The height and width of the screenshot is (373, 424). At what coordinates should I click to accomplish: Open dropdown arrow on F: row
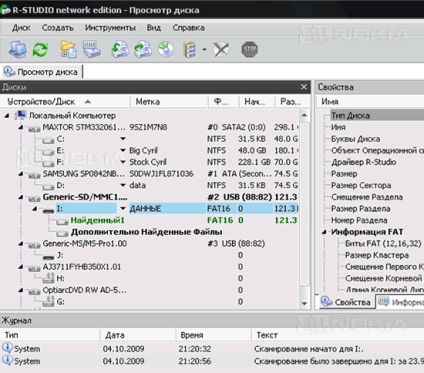pos(123,162)
